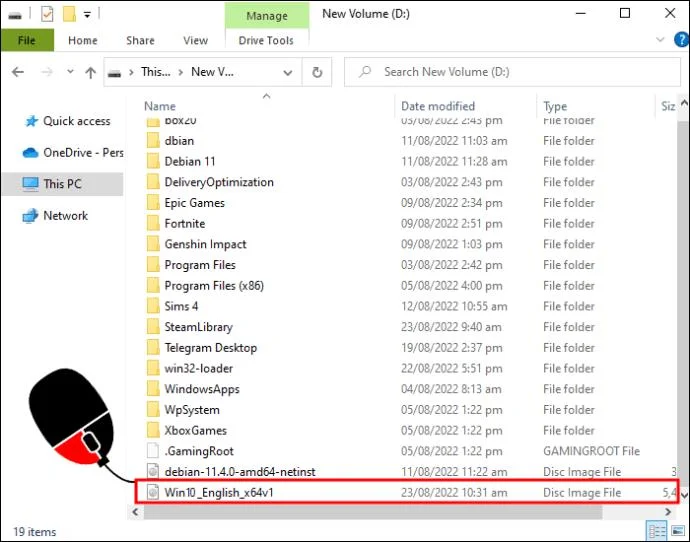This screenshot has width=690, height=542.
Task: Switch to the View ribbon tab
Action: [x=195, y=40]
